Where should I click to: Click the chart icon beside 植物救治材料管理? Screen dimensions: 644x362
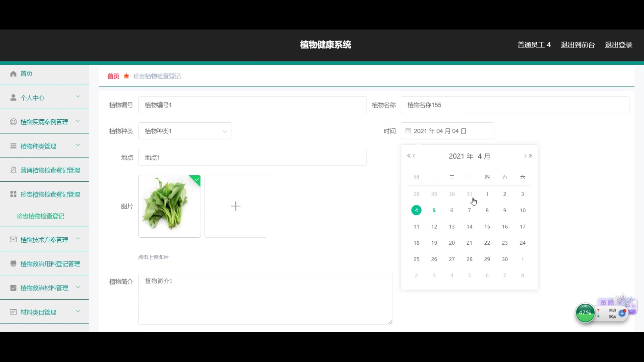pyautogui.click(x=13, y=288)
